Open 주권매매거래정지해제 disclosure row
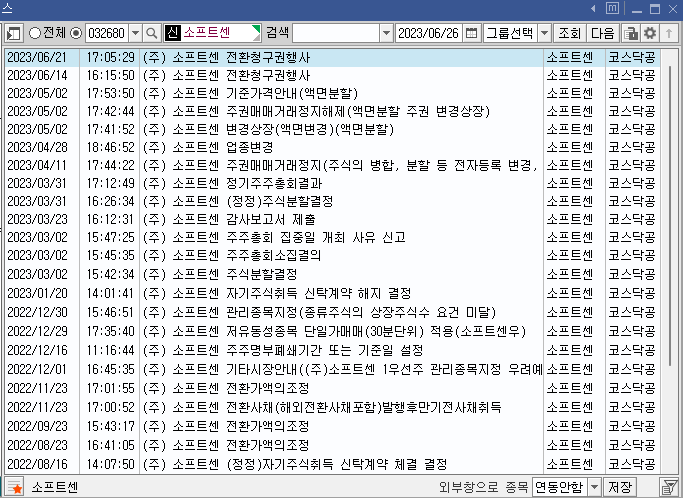This screenshot has height=498, width=683. click(332, 112)
